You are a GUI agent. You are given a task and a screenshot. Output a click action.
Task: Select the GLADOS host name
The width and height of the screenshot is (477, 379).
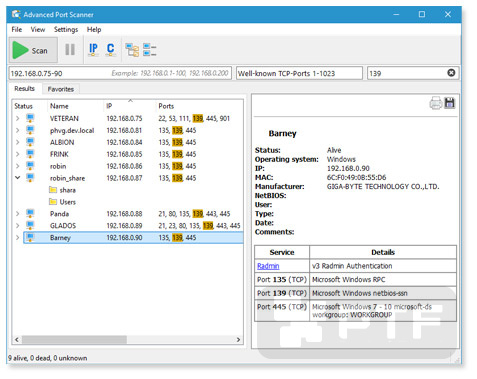63,226
